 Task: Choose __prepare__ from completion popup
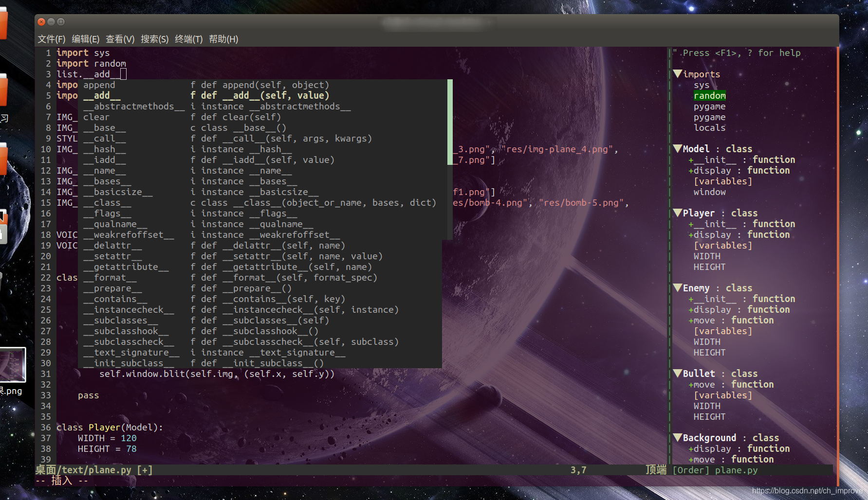(260, 288)
